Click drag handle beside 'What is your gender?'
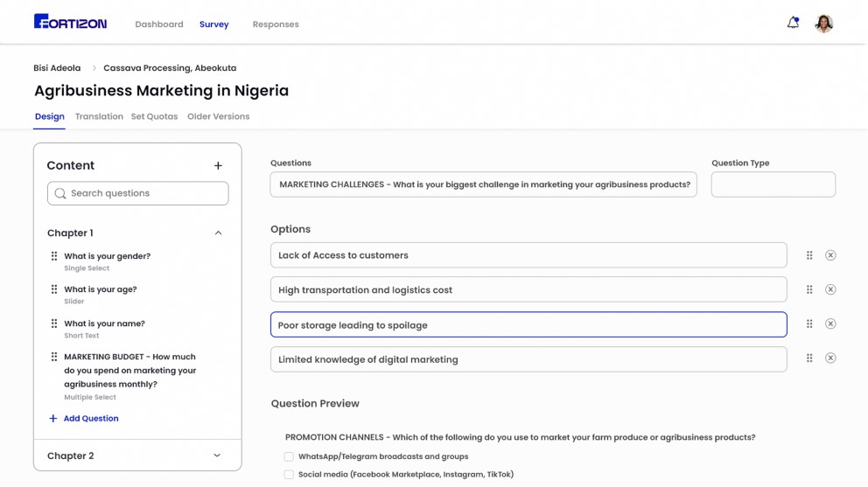This screenshot has height=487, width=868. [54, 256]
